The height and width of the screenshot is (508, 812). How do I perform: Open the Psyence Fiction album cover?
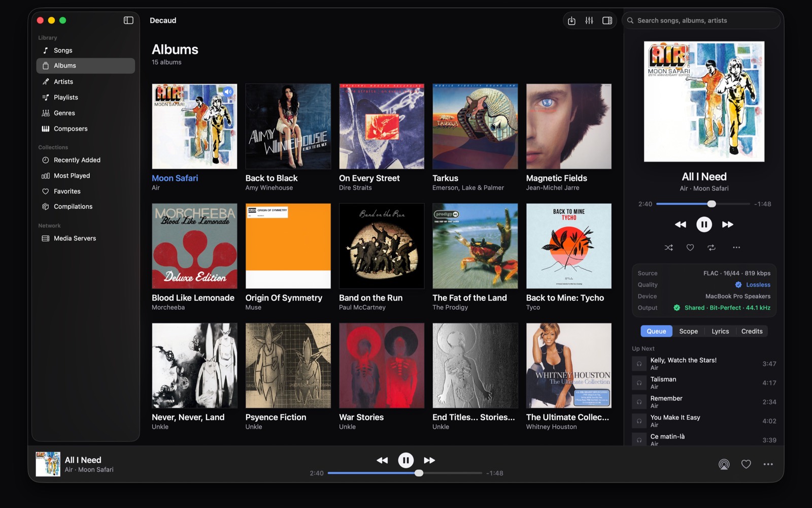[x=288, y=366]
